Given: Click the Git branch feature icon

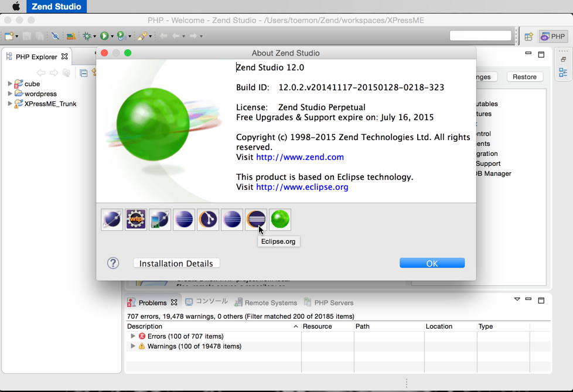Looking at the screenshot, I should 208,220.
